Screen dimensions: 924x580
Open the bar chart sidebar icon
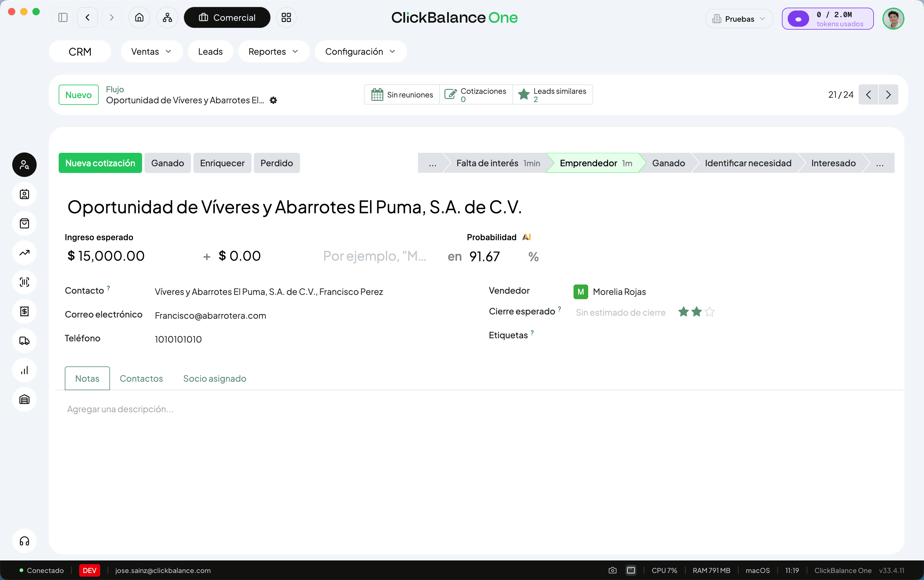click(24, 370)
